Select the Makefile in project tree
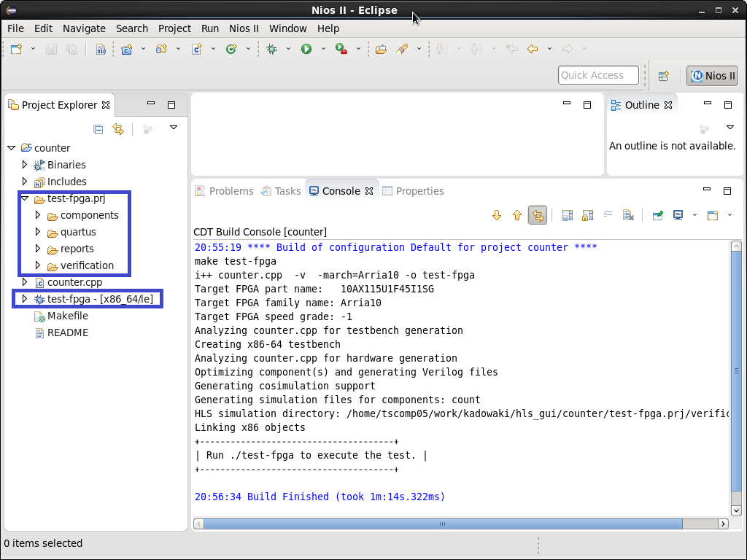 tap(67, 316)
